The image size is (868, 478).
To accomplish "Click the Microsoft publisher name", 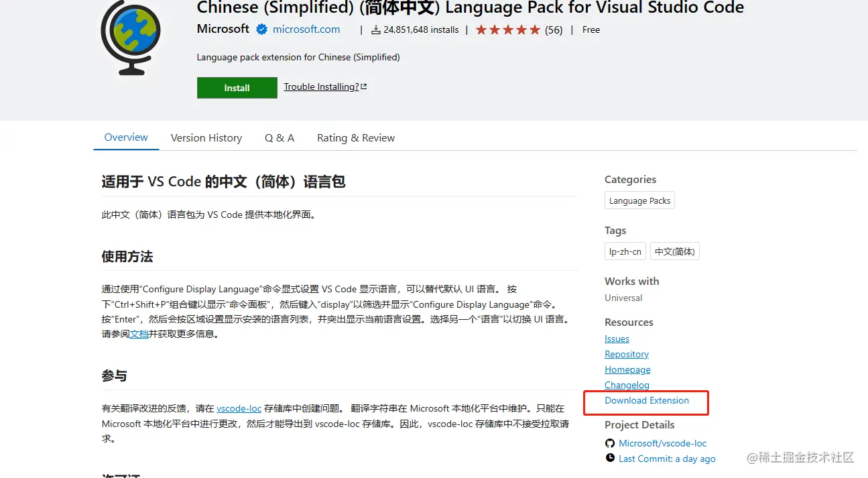I will pyautogui.click(x=223, y=29).
